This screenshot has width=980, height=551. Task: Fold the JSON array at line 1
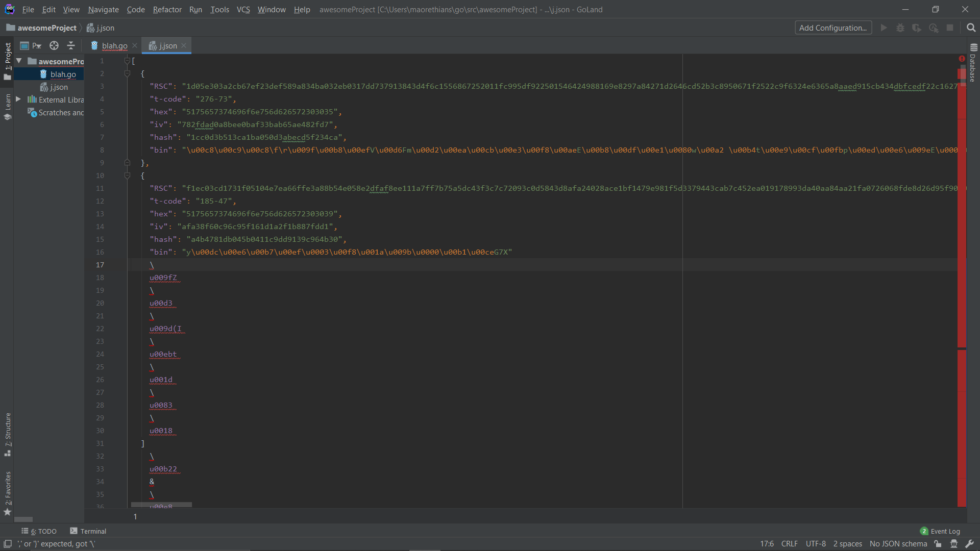click(127, 61)
